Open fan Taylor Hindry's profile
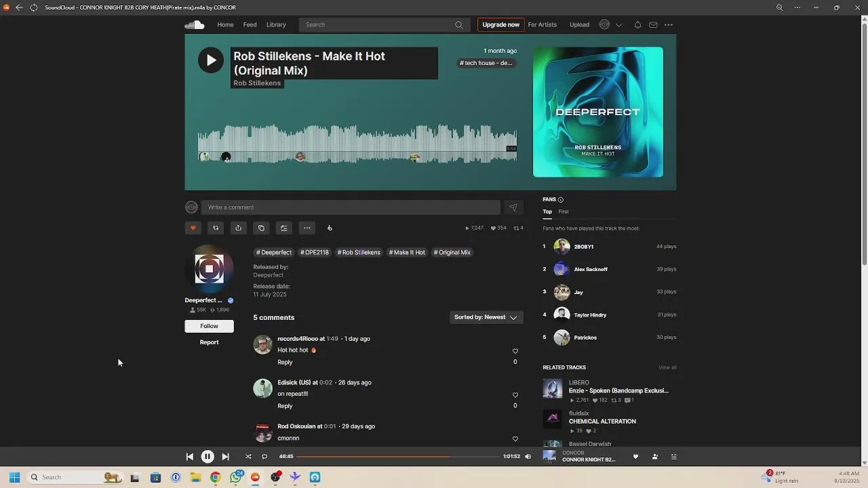 590,315
